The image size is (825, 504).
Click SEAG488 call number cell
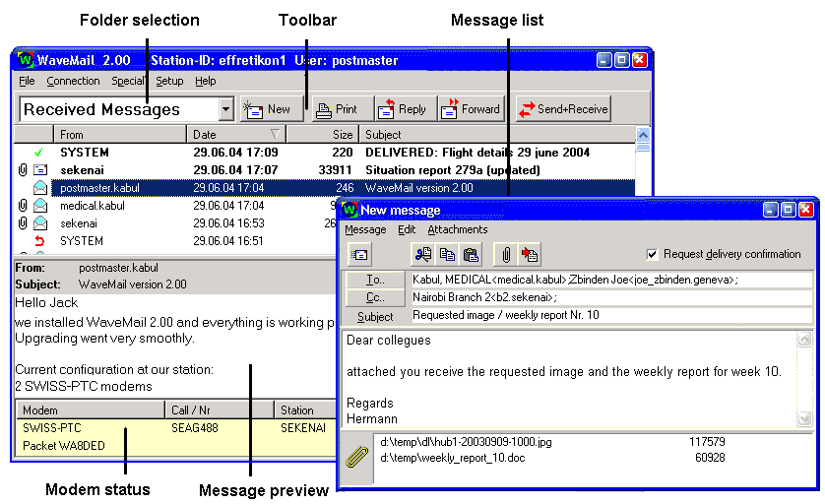[195, 428]
